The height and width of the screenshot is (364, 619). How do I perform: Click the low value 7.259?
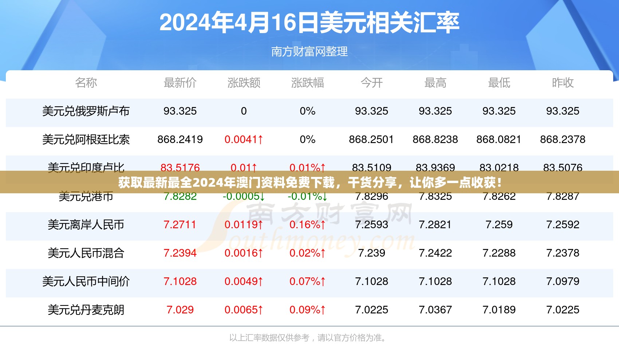click(499, 225)
